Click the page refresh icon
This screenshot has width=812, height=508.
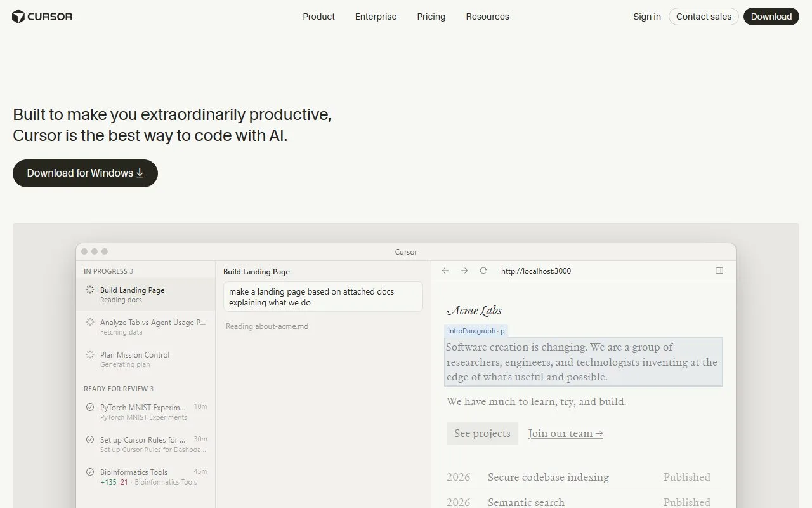point(483,271)
